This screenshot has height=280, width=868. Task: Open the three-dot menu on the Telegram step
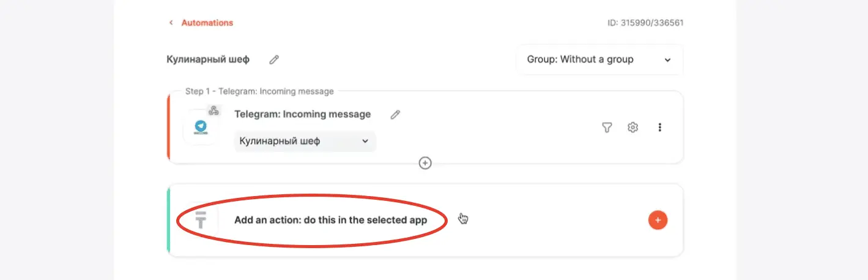coord(659,127)
